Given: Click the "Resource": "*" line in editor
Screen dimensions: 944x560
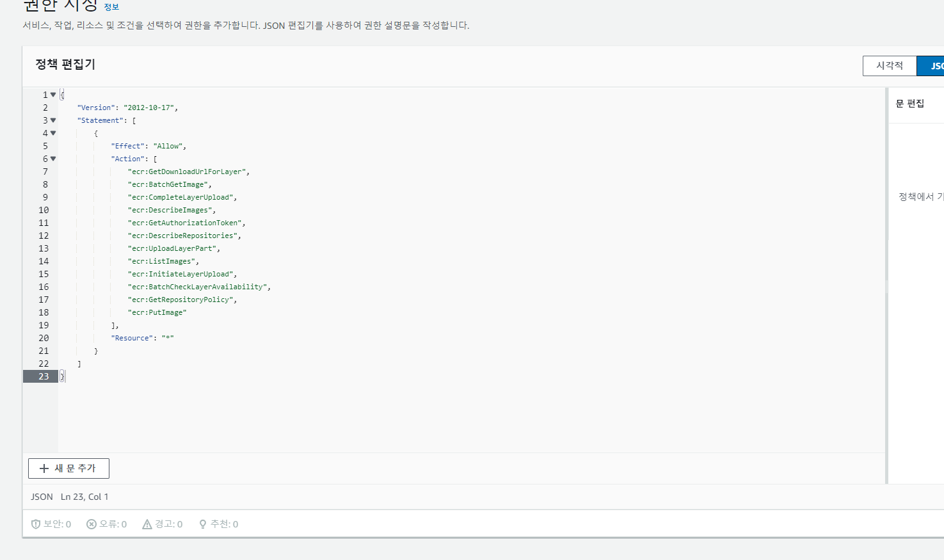Looking at the screenshot, I should 142,338.
